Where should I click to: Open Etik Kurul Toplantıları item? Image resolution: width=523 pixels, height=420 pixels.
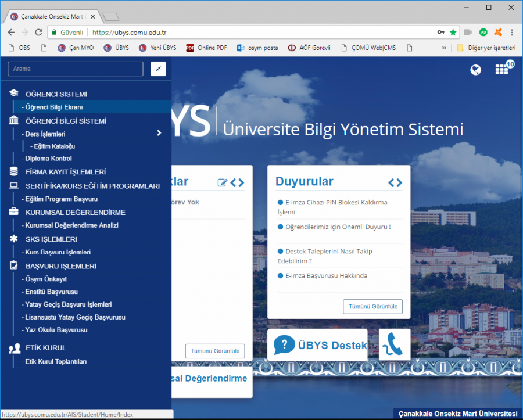pos(56,362)
